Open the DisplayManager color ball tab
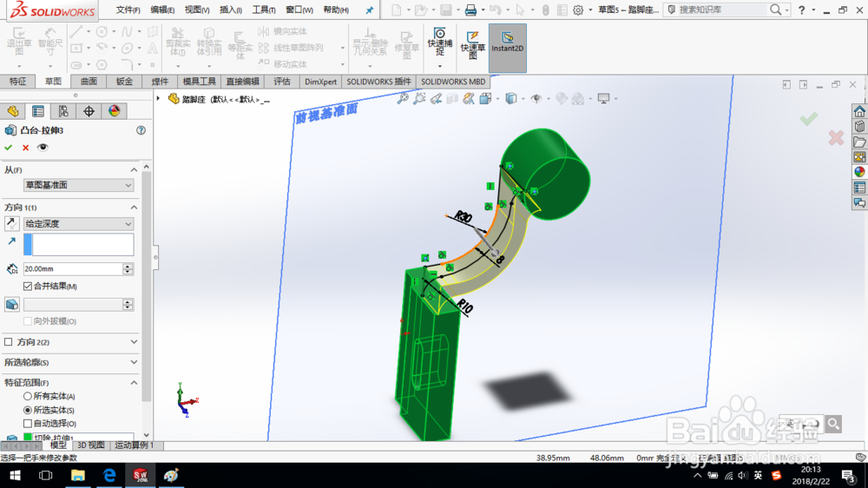868x488 pixels. point(114,111)
